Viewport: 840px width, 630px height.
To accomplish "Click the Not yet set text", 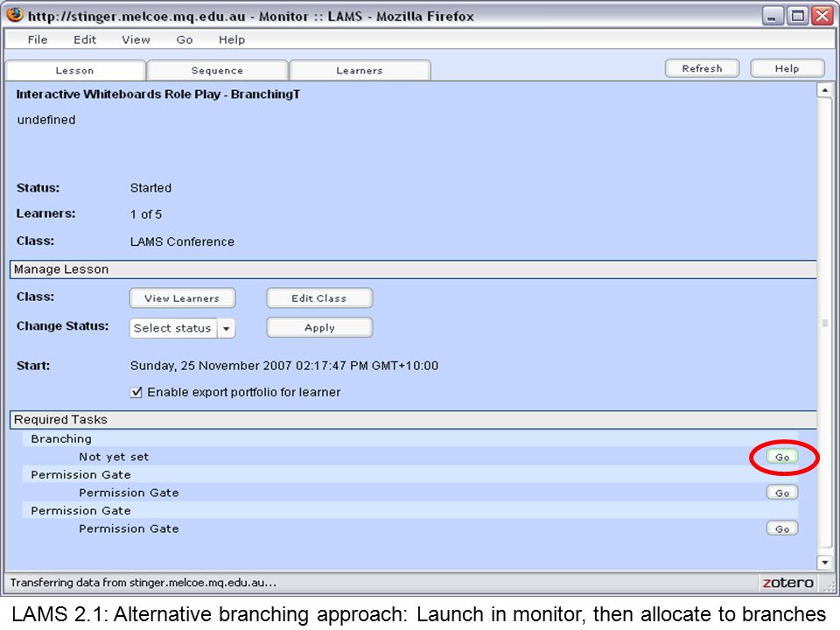I will [114, 457].
